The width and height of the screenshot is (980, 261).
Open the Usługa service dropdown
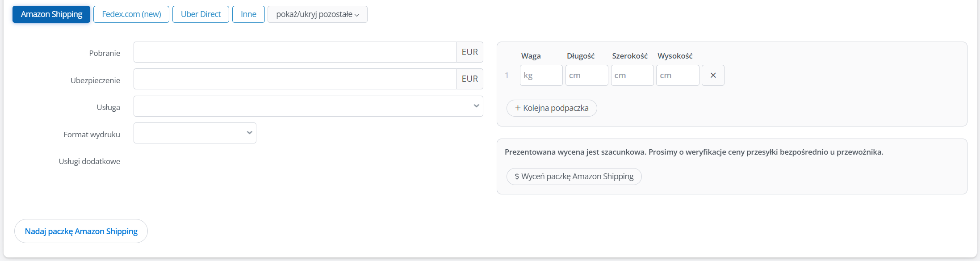point(308,106)
